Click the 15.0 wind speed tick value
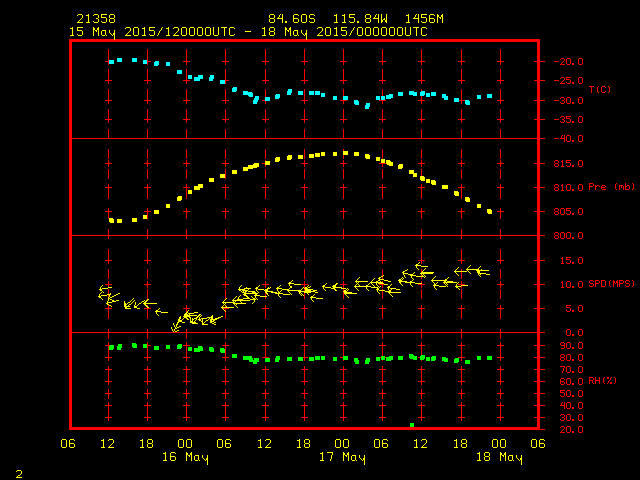640x480 pixels. [572, 261]
